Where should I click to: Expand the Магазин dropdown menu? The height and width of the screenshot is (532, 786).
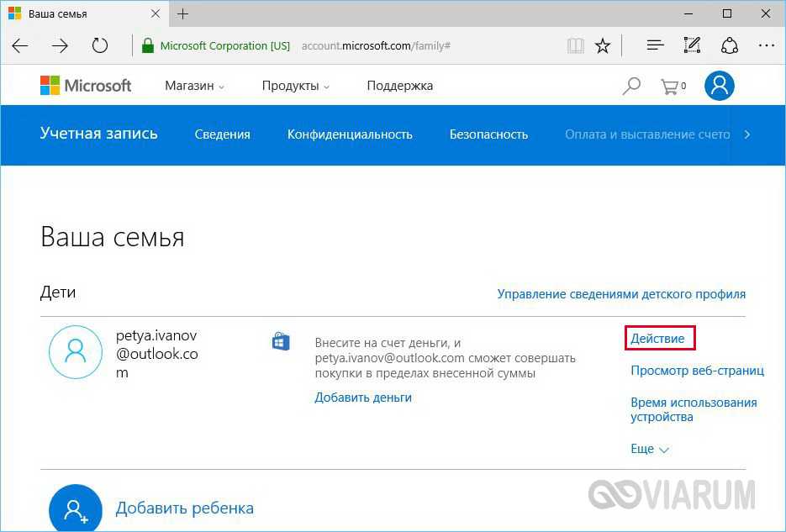tap(195, 86)
